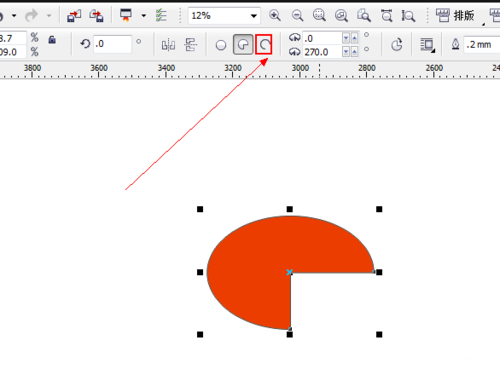Click the .2 mm outline width field
Image resolution: width=500 pixels, height=375 pixels.
tap(482, 44)
